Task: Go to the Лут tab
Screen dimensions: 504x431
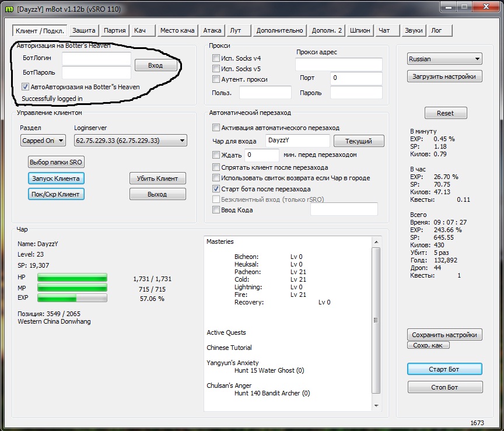Action: click(236, 30)
